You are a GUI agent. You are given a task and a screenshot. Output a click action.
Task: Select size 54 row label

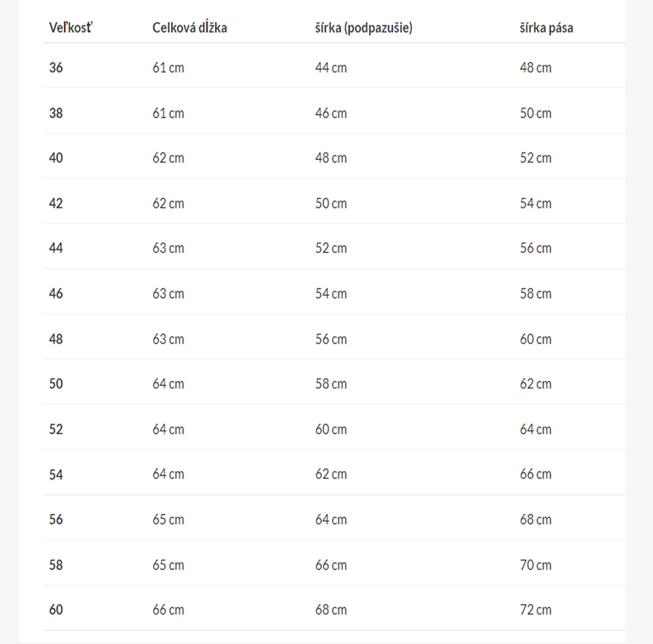(x=56, y=474)
